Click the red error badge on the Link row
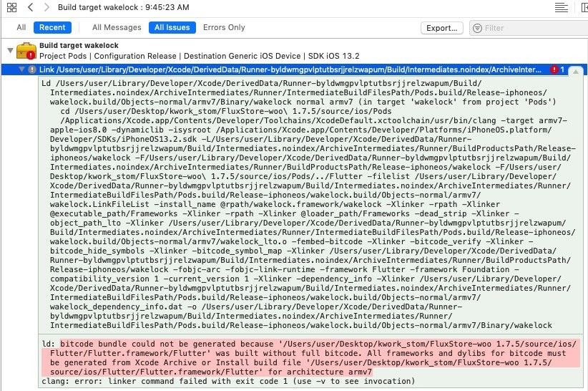This screenshot has height=391, width=588. tap(554, 69)
